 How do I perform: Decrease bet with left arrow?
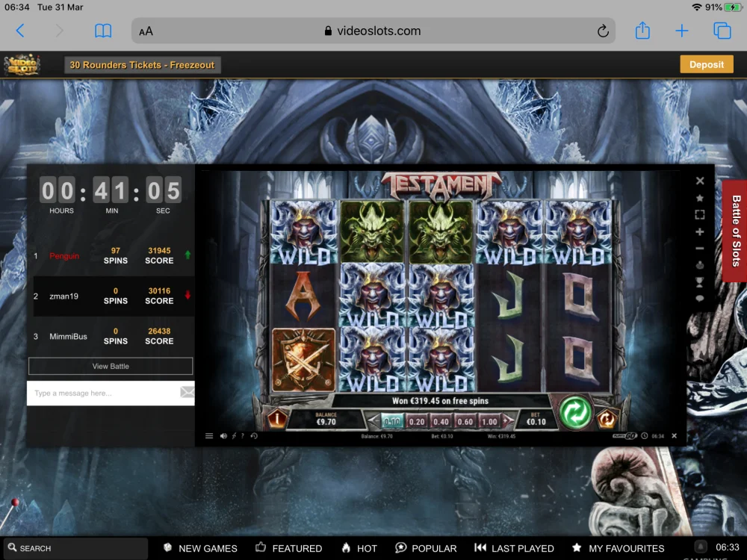point(373,420)
